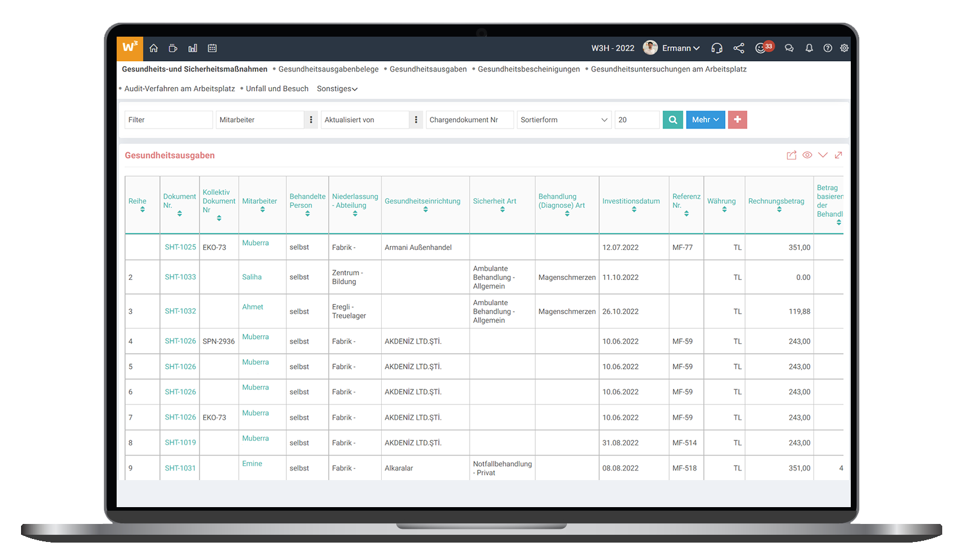Screen dimensions: 959x560
Task: Click the MF-514 reference cell
Action: (685, 443)
